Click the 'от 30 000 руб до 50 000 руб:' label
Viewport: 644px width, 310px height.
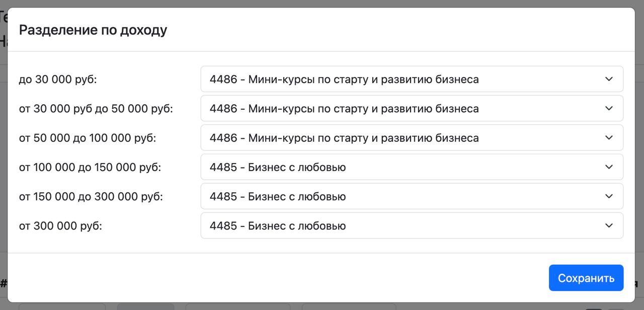[x=96, y=109]
